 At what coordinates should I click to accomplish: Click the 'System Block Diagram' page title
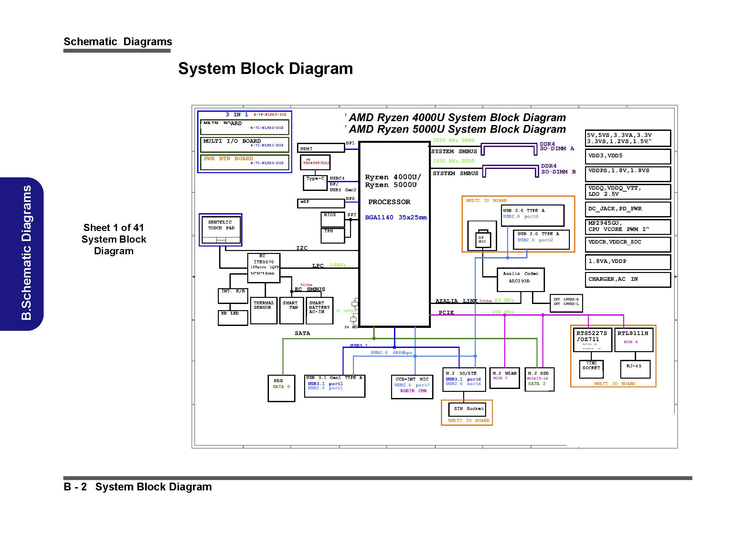[x=265, y=68]
